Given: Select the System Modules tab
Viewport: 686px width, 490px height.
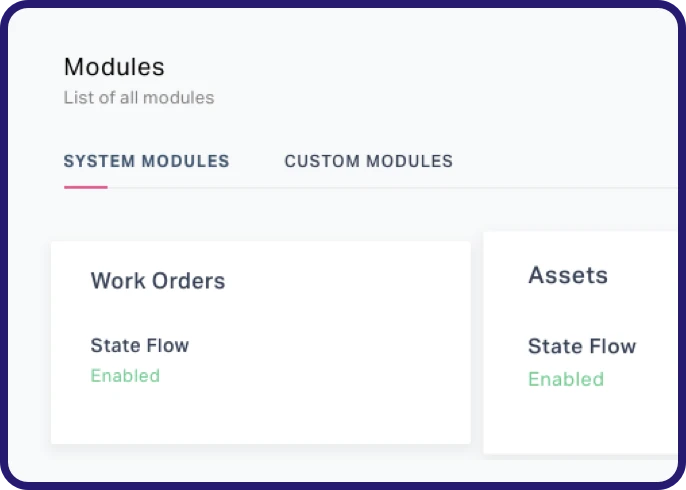Looking at the screenshot, I should (146, 161).
